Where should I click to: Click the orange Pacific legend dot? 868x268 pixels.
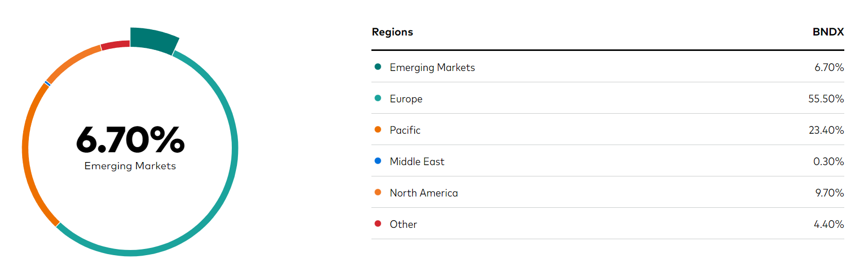click(x=378, y=130)
